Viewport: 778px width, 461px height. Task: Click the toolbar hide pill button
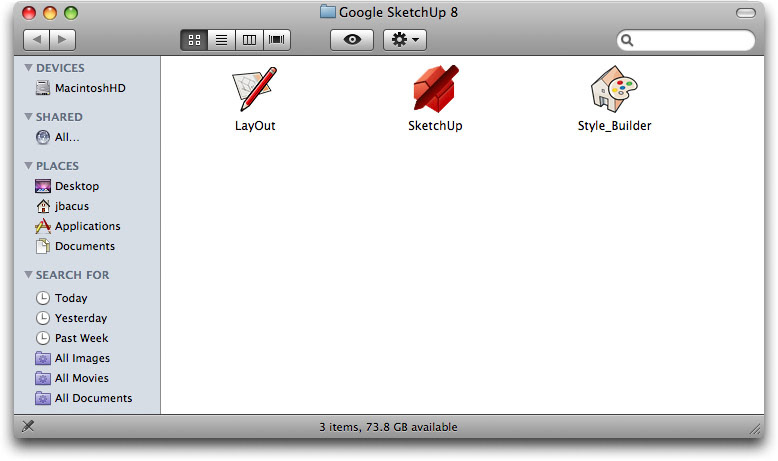pos(745,13)
